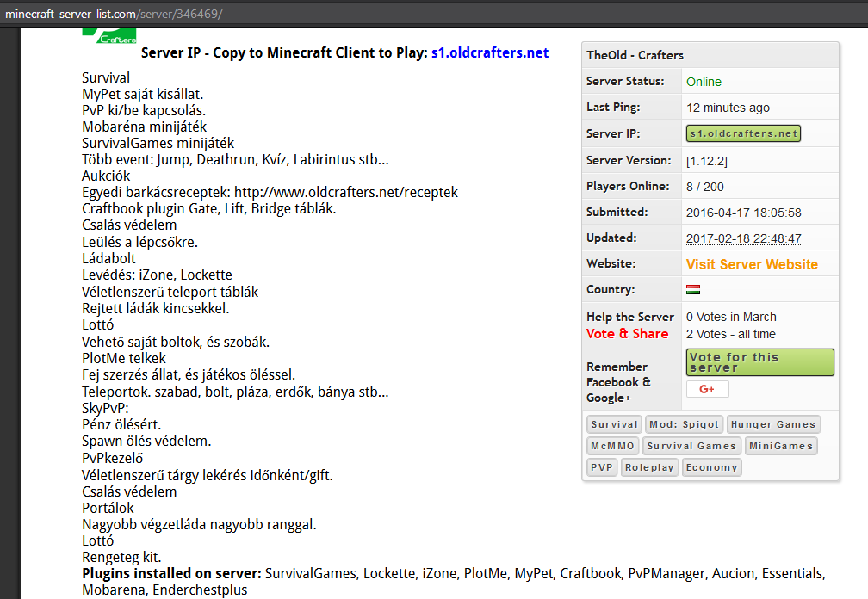Select the PVP tag
This screenshot has height=599, width=868.
pos(602,467)
